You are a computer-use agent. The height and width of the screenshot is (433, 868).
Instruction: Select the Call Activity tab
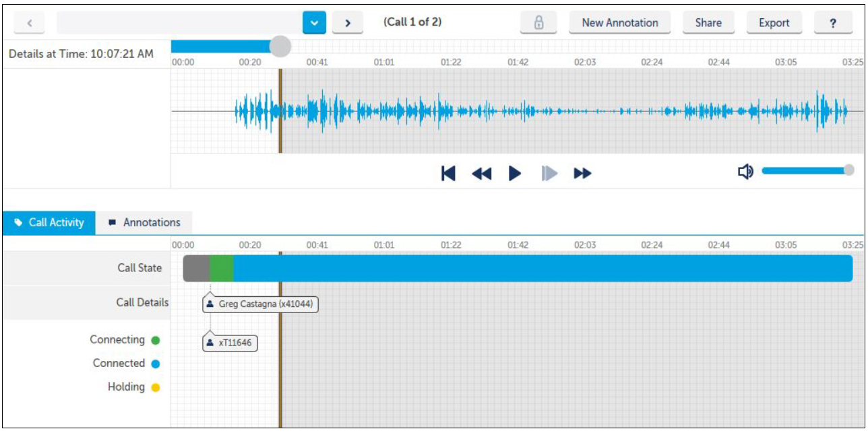49,222
